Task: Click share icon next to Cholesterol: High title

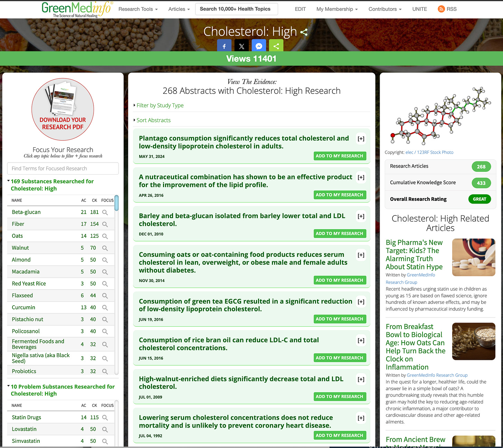Action: click(304, 32)
